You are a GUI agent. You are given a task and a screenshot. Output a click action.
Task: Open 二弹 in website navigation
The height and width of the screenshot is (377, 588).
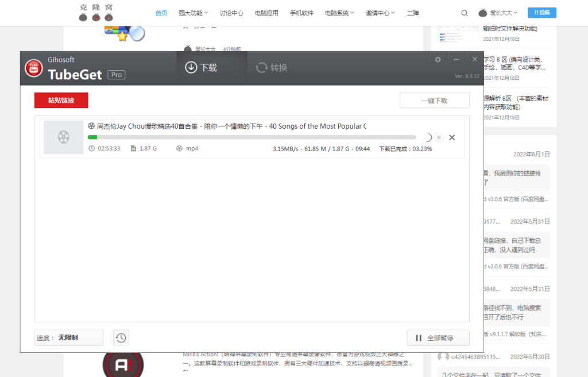[413, 13]
